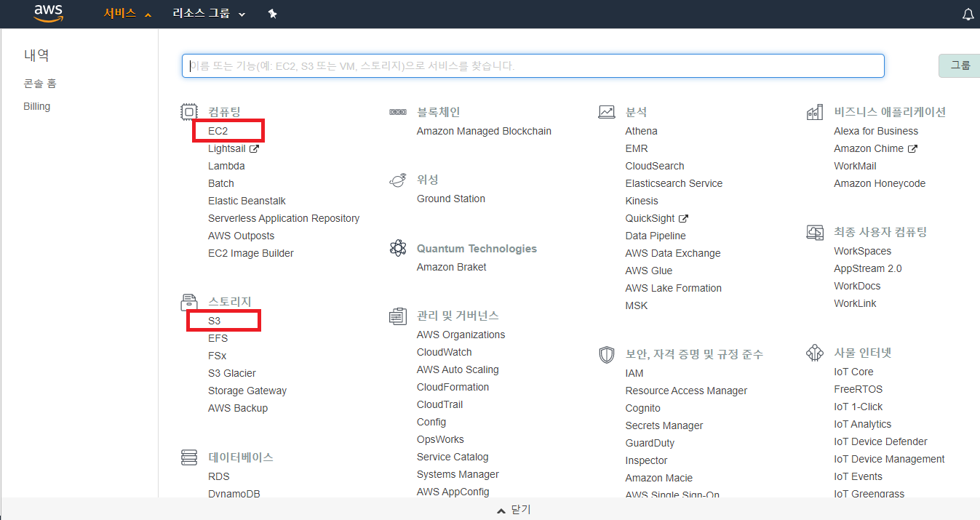Click the AWS logo
Screen dimensions: 980x520
pos(49,13)
